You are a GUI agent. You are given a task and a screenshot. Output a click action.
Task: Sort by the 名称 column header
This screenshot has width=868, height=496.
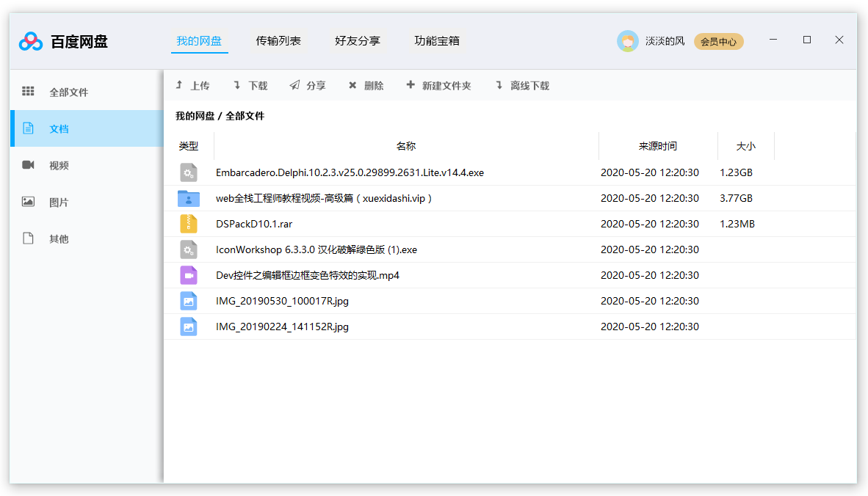click(406, 146)
